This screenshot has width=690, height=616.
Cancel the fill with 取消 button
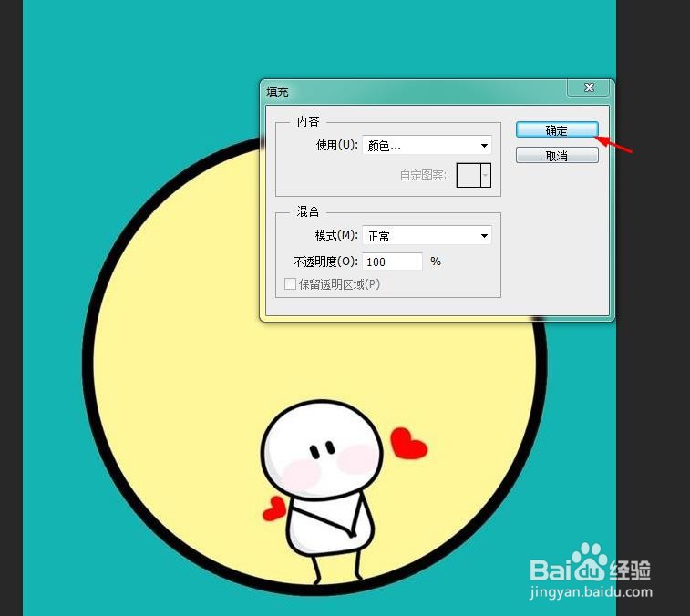point(557,155)
